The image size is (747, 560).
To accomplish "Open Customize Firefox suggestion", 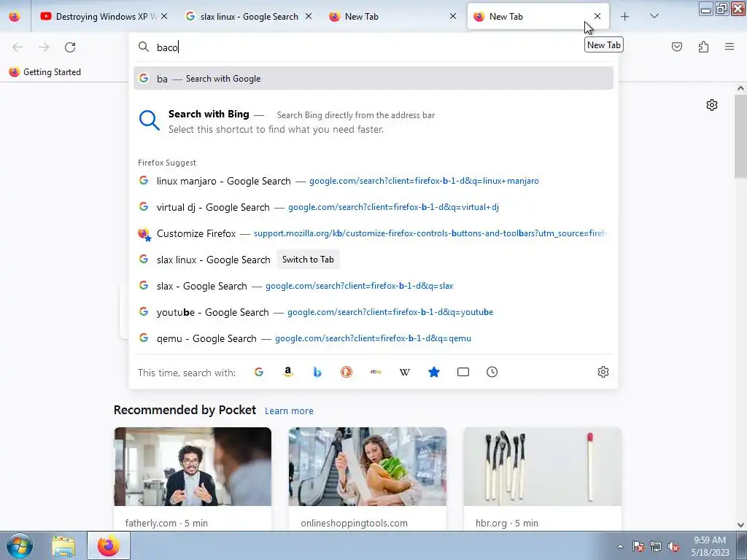I will [373, 233].
